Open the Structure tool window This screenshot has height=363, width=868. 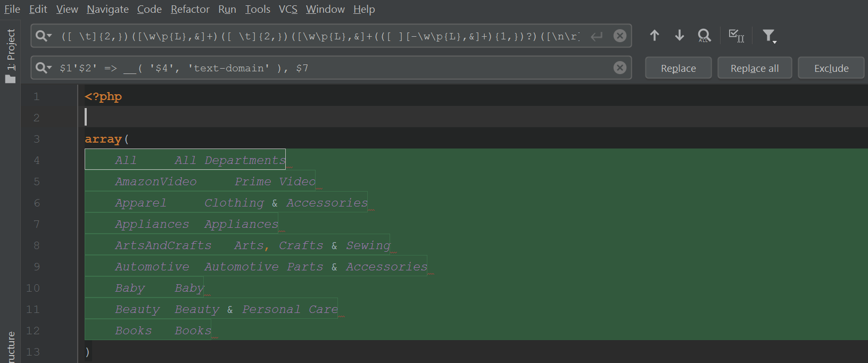11,346
